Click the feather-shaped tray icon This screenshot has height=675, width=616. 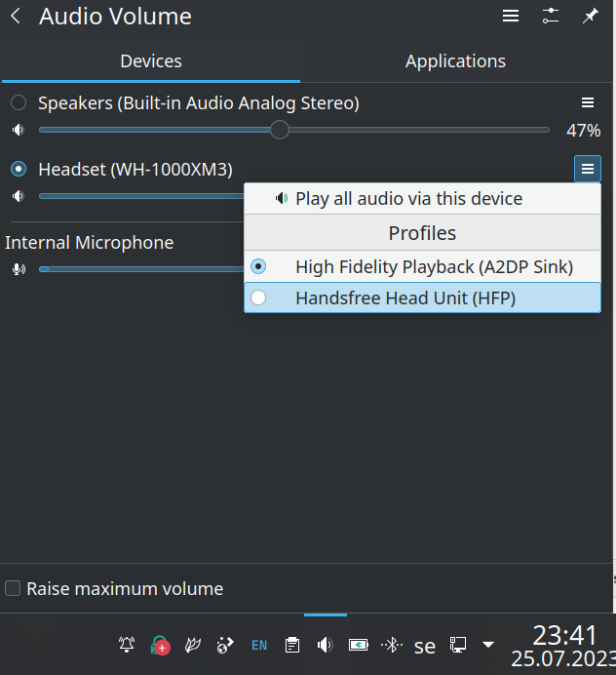pos(193,645)
